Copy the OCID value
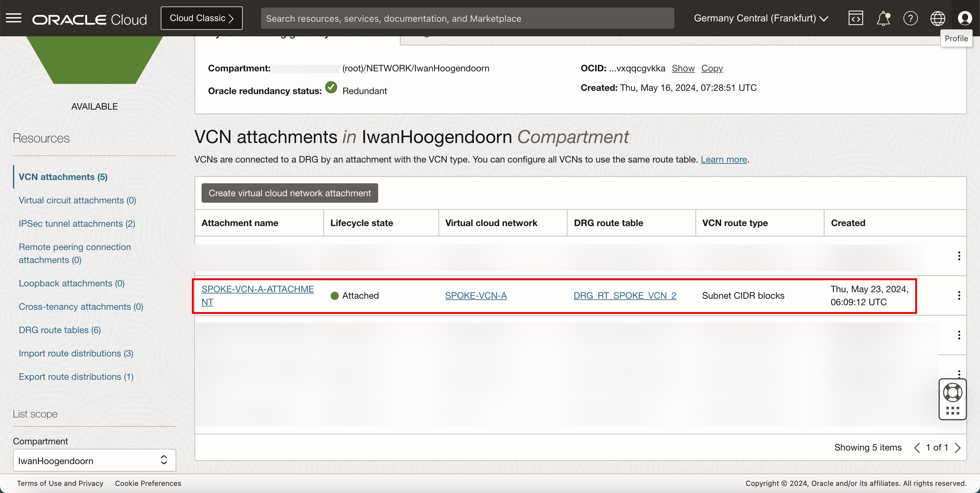Screen dimensions: 980x493 pyautogui.click(x=712, y=68)
